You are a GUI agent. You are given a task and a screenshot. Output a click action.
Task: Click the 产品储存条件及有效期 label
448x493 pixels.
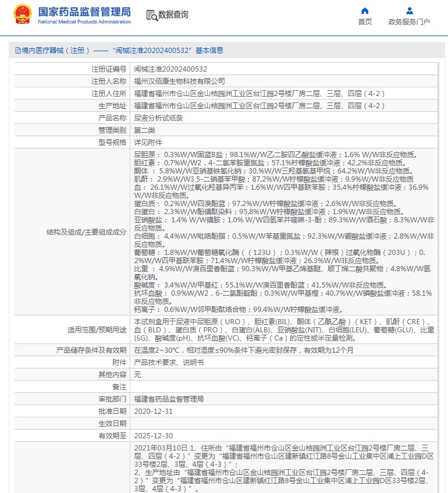click(x=91, y=350)
